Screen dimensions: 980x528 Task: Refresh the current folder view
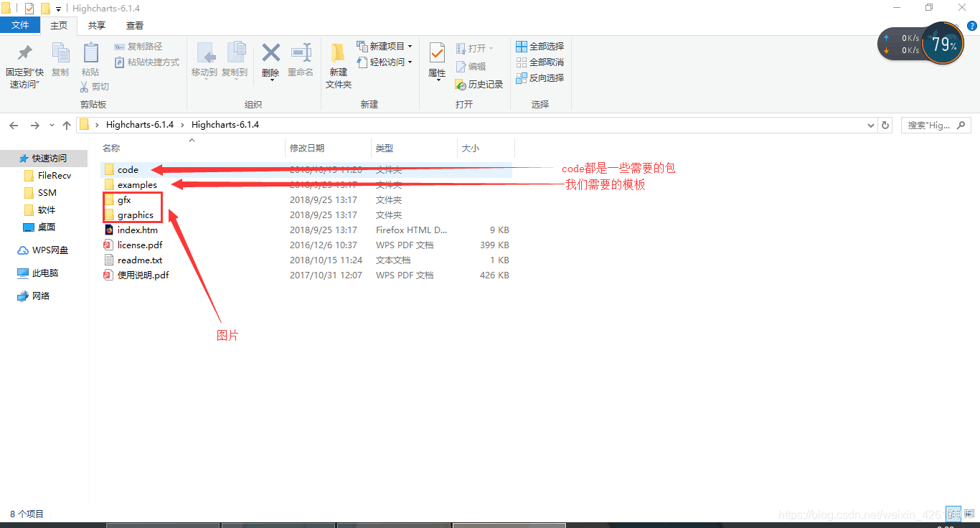pos(886,125)
